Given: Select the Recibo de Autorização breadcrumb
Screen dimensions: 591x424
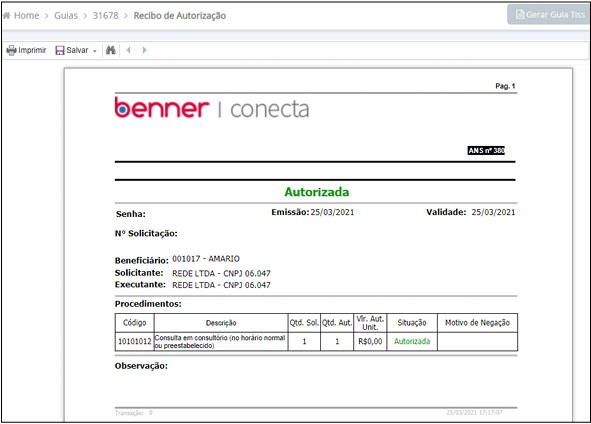Looking at the screenshot, I should [180, 15].
